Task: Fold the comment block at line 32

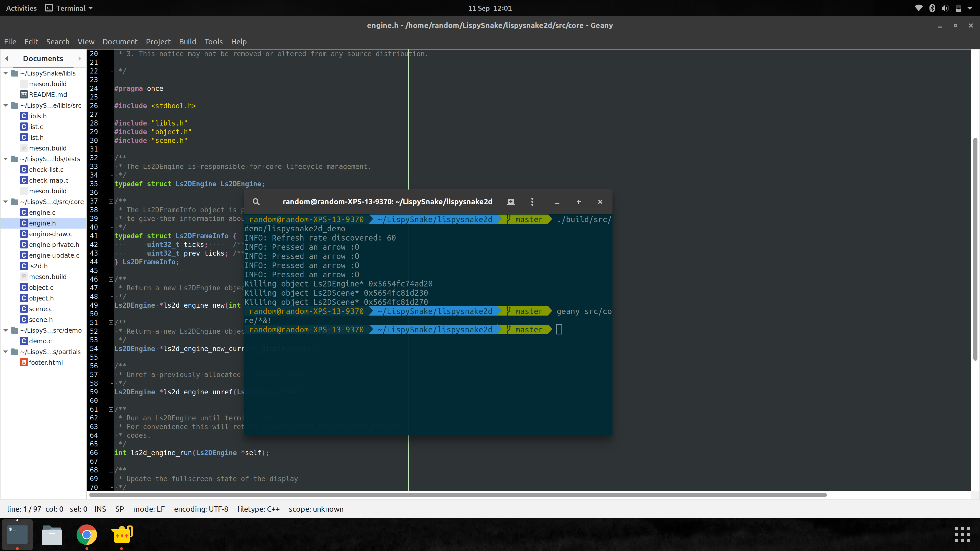Action: pos(111,158)
